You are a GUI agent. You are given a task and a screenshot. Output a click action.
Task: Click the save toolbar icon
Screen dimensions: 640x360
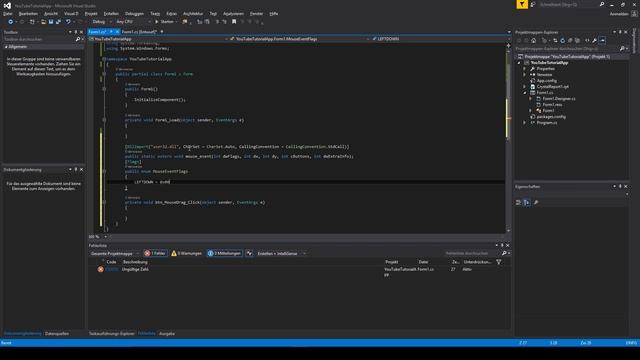51,22
